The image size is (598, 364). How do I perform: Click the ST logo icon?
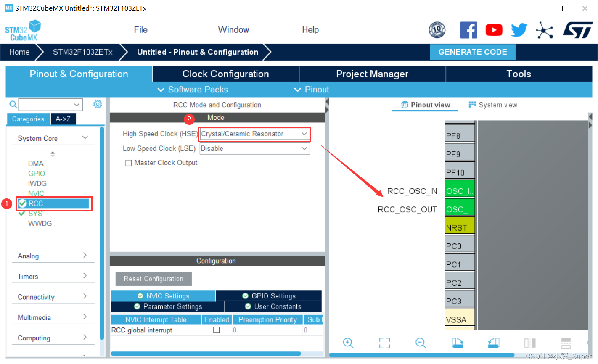click(578, 30)
